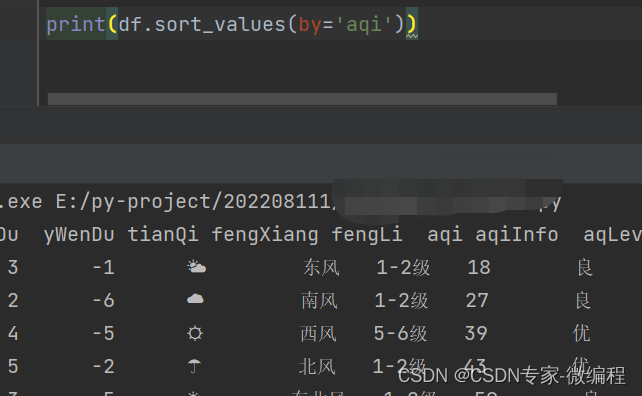Screen dimensions: 642x396
Task: Click the editor horizontal scrollbar
Action: 302,99
